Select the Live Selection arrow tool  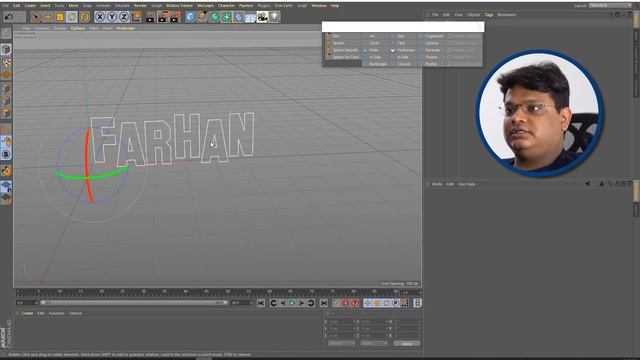pyautogui.click(x=36, y=17)
